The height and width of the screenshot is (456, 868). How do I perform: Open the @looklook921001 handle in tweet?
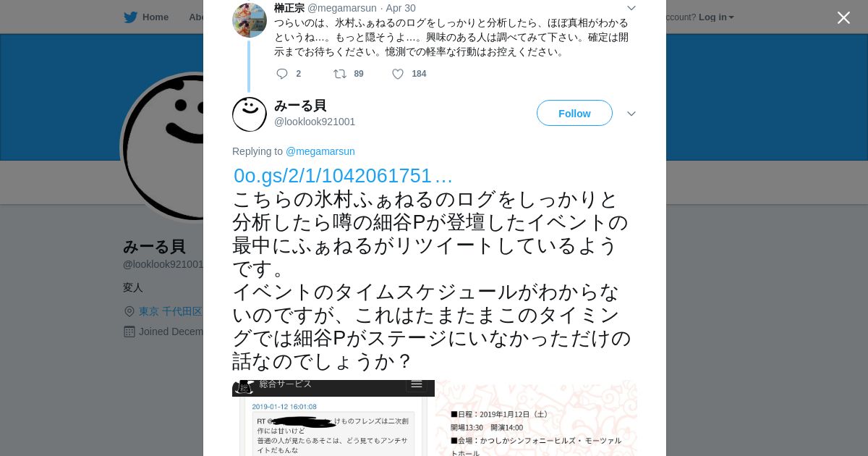[x=315, y=122]
